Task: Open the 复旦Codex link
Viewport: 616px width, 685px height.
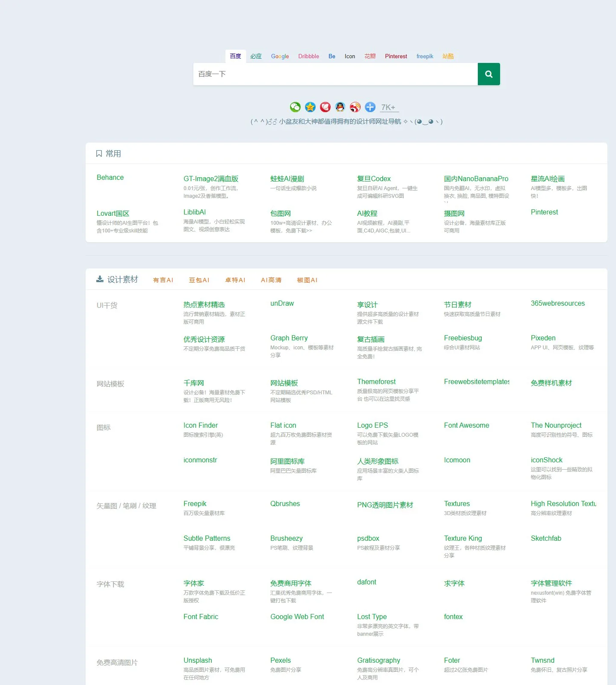Action: (374, 179)
